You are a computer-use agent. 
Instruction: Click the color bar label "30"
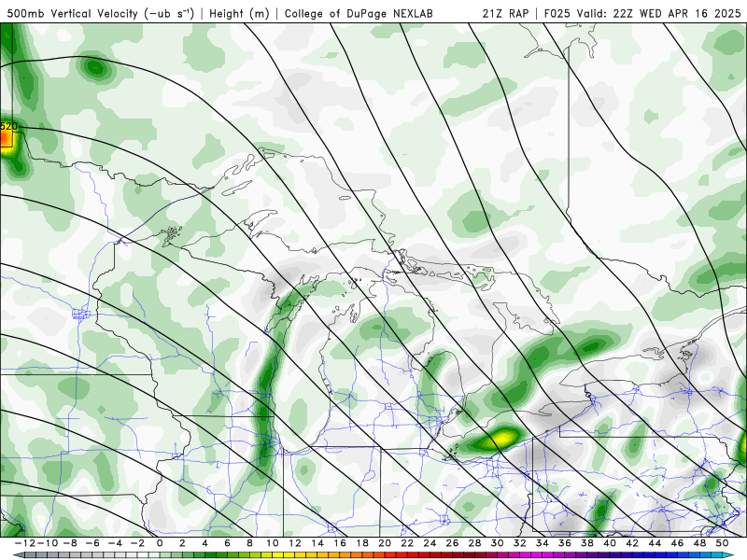(x=497, y=543)
